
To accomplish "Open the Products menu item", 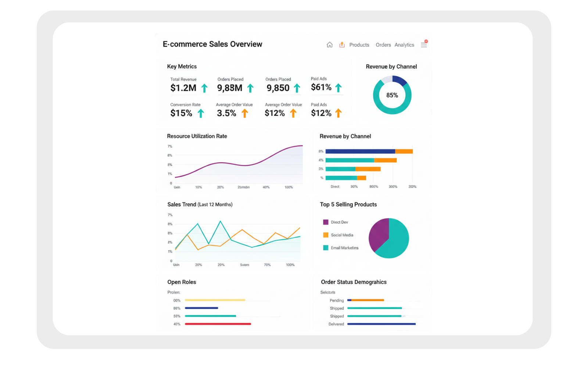I will click(x=359, y=45).
